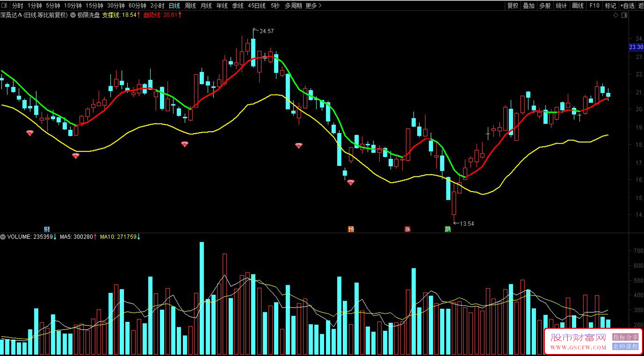Image resolution: width=644 pixels, height=356 pixels.
Task: Switch to the 周线 weekly chart
Action: pos(190,6)
